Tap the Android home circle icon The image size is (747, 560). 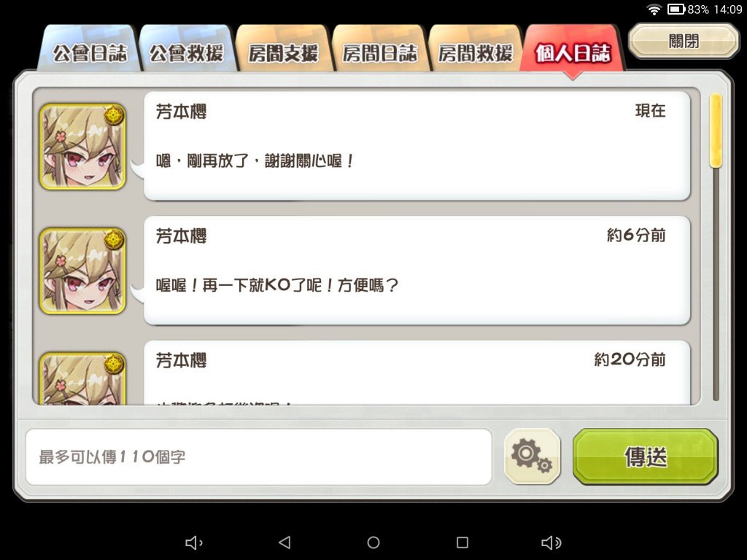coord(373,542)
